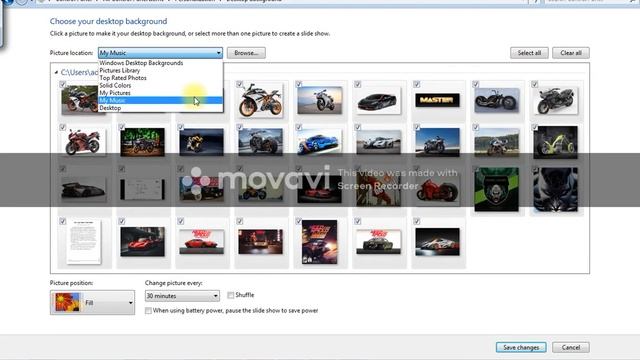Select the red Ferrari in street thumbnail
Viewport: 640px width, 360px height.
[x=142, y=242]
